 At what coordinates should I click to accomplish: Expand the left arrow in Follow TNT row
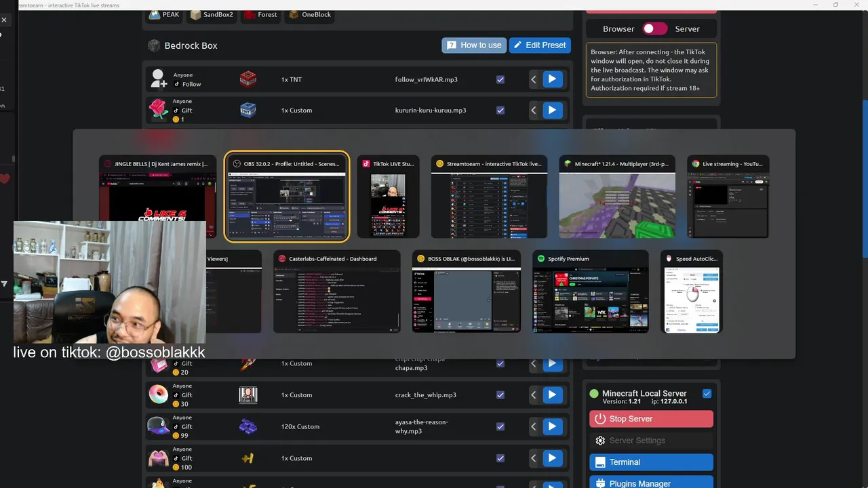tap(534, 79)
